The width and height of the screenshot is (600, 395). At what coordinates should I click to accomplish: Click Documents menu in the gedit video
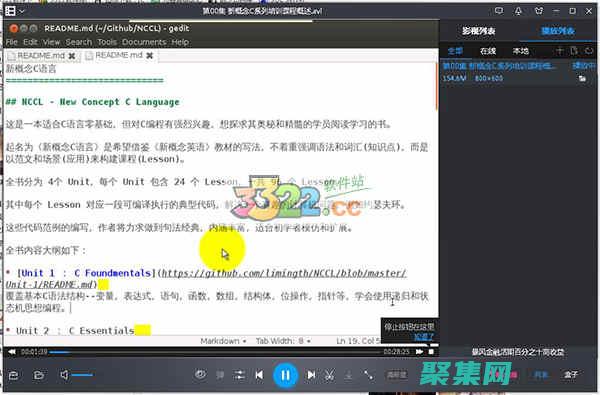click(x=144, y=42)
